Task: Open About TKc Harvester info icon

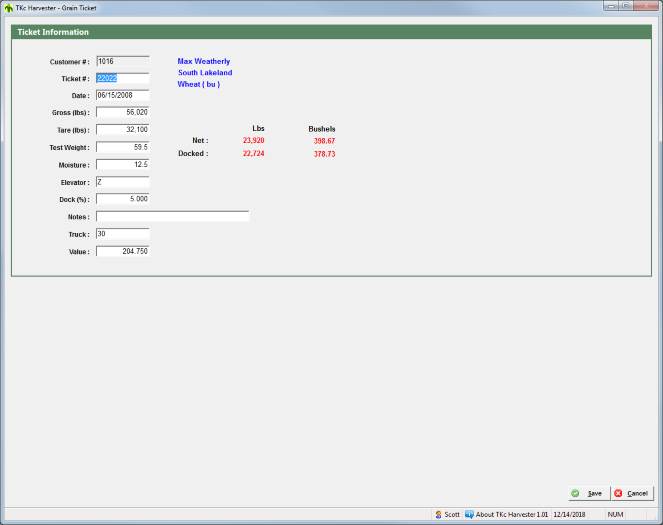Action: click(469, 514)
